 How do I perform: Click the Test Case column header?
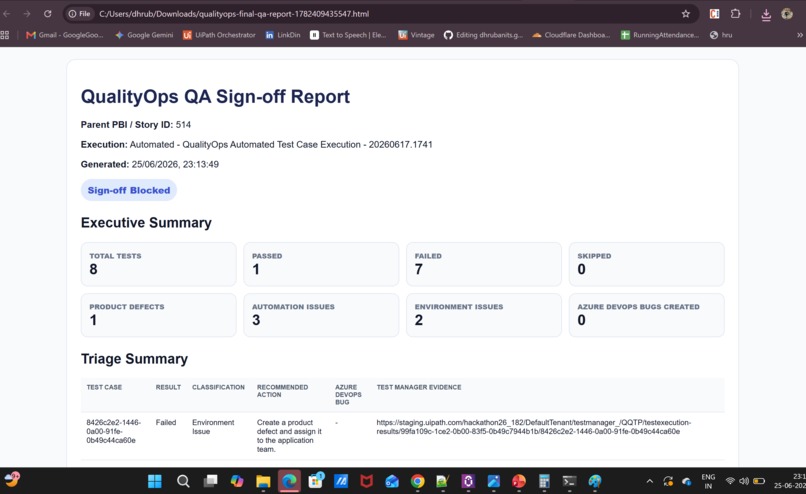pos(104,387)
